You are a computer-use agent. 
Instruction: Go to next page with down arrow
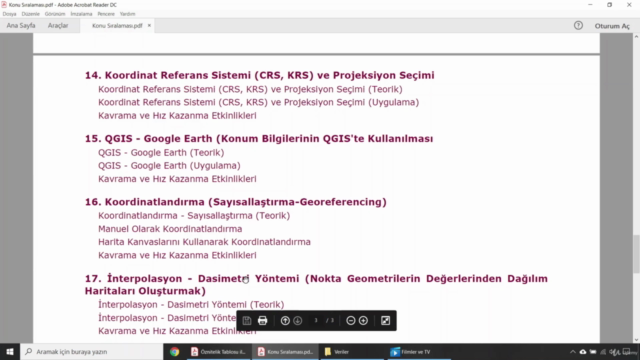point(298,320)
